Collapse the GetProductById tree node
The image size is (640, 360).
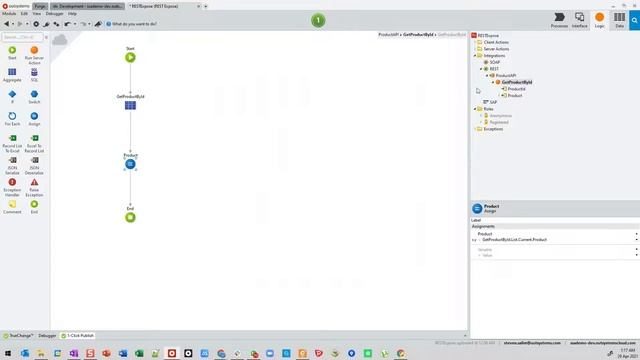click(493, 82)
